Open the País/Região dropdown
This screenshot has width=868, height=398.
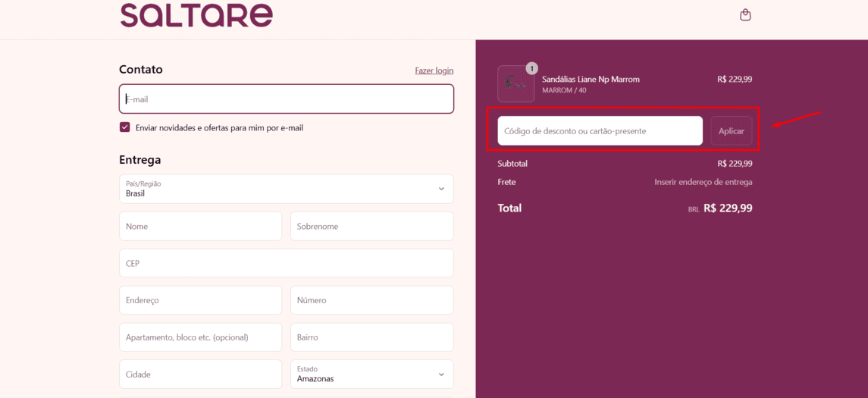click(x=286, y=189)
